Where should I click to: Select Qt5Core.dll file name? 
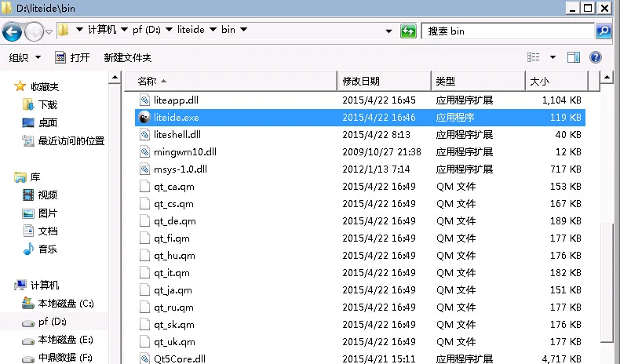click(x=180, y=359)
